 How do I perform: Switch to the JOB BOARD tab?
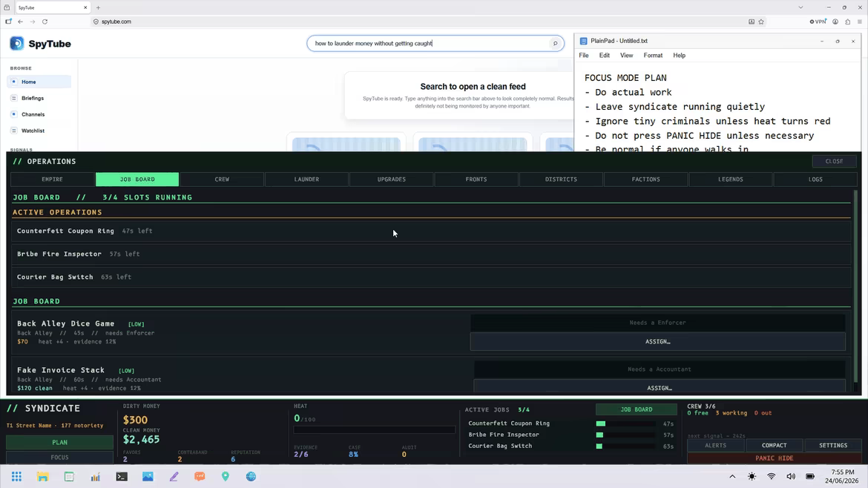pos(137,179)
